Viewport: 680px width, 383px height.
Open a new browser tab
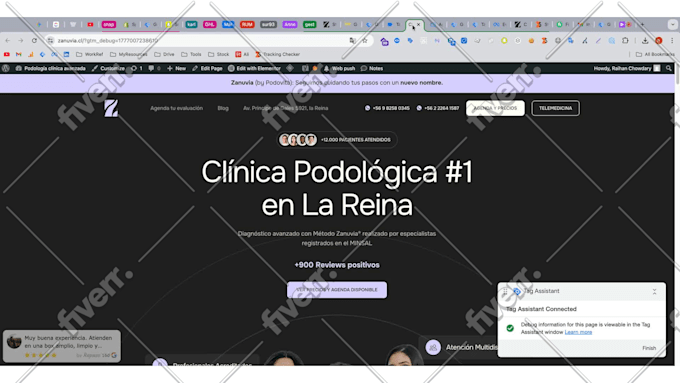click(x=642, y=24)
